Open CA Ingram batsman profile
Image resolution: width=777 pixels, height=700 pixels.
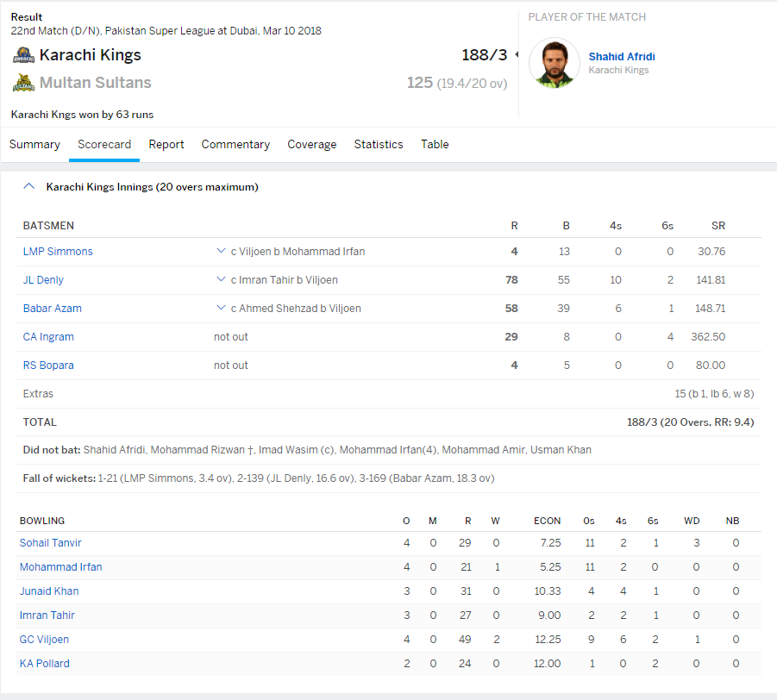(48, 337)
